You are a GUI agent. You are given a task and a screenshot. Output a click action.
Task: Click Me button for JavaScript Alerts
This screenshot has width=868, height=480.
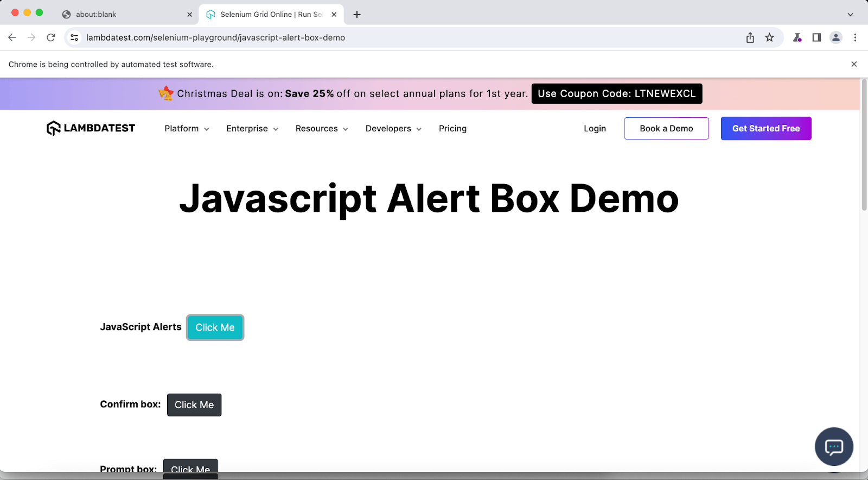point(215,327)
